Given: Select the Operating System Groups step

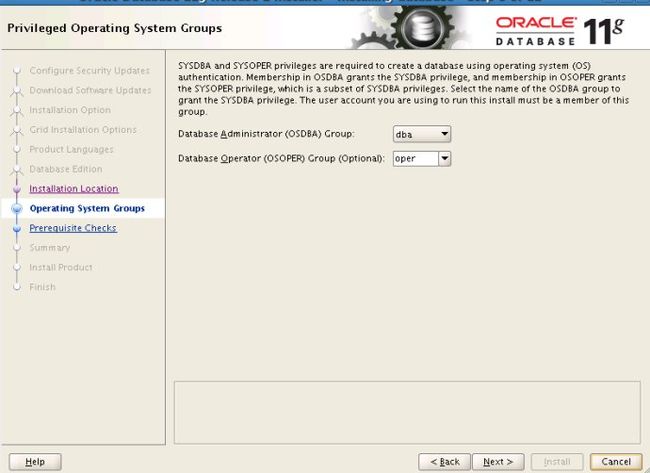Looking at the screenshot, I should [x=87, y=208].
